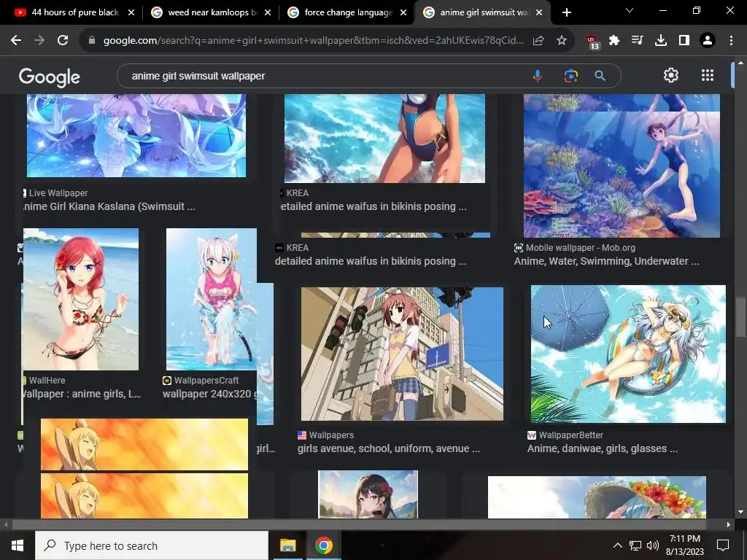Open the tab search dropdown arrow
Image resolution: width=747 pixels, height=560 pixels.
(630, 10)
